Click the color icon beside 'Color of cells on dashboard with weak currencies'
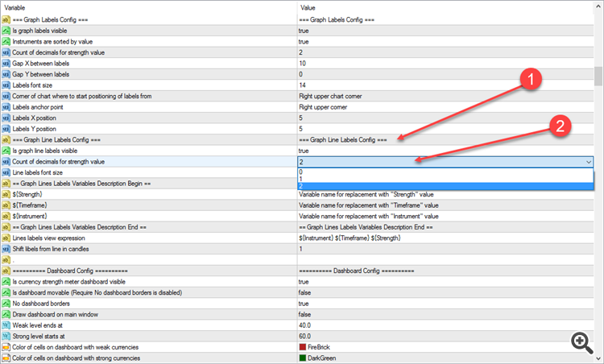This screenshot has height=364, width=604. point(6,347)
